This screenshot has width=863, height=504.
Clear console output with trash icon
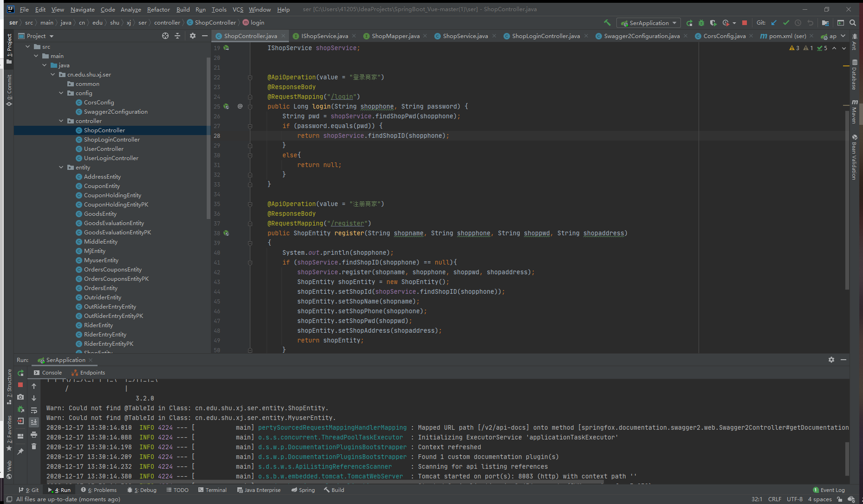(x=34, y=446)
